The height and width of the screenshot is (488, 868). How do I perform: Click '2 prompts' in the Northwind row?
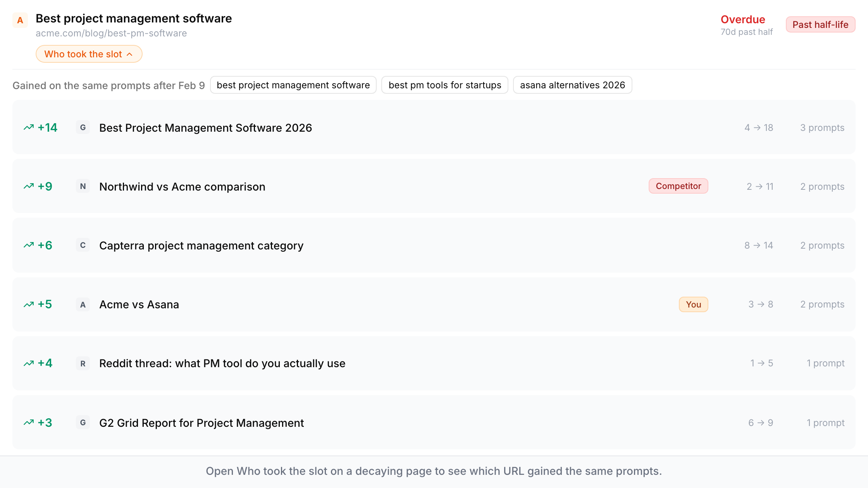pos(822,187)
